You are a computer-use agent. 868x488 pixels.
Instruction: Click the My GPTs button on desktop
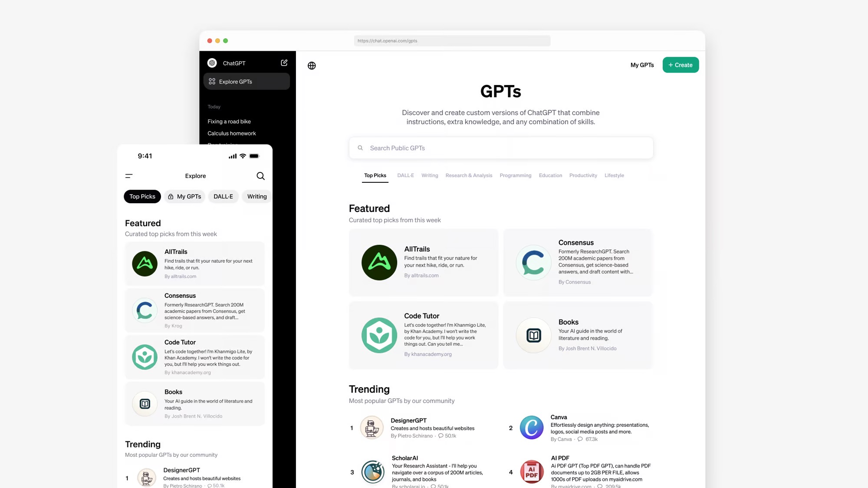[x=642, y=64]
